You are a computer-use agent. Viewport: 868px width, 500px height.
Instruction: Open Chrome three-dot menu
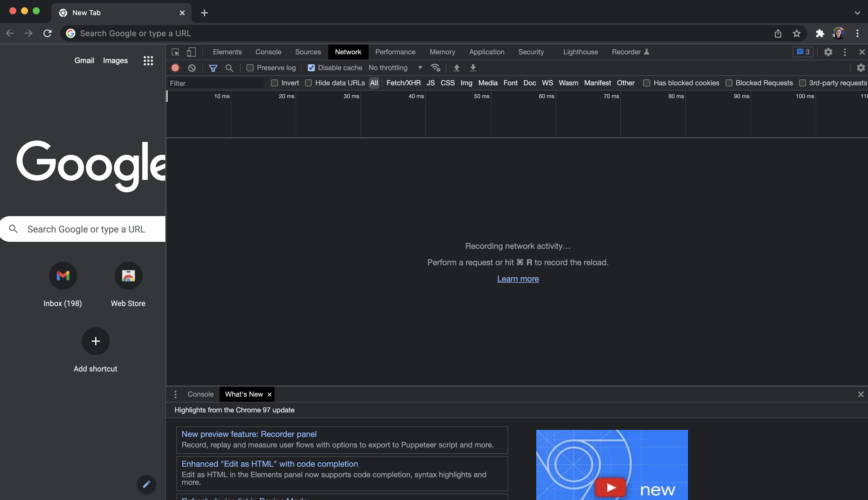pyautogui.click(x=857, y=33)
